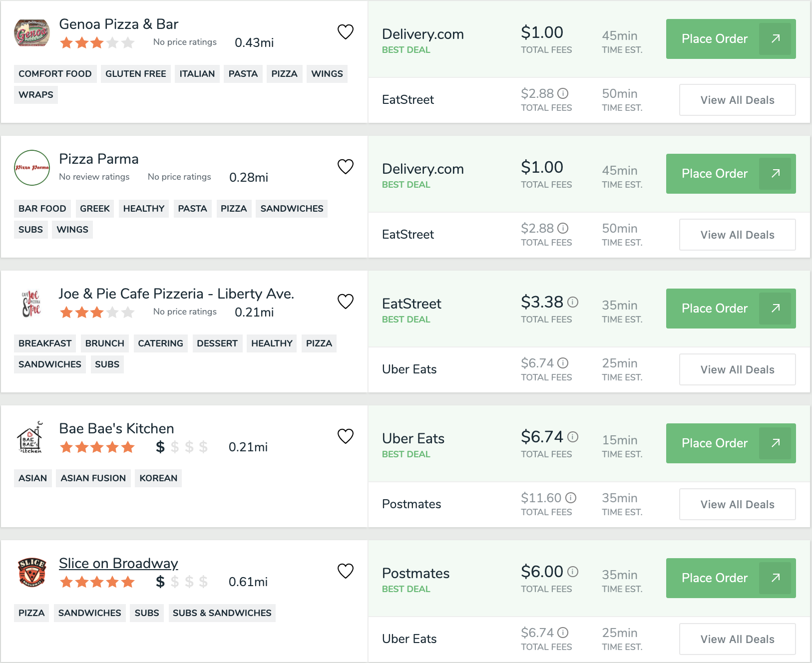Select the GREEK tag
Viewport: 812px width, 663px height.
tap(95, 209)
